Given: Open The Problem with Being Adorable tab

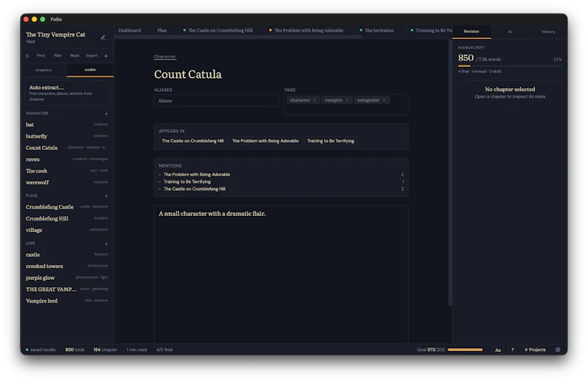Looking at the screenshot, I should (x=309, y=30).
